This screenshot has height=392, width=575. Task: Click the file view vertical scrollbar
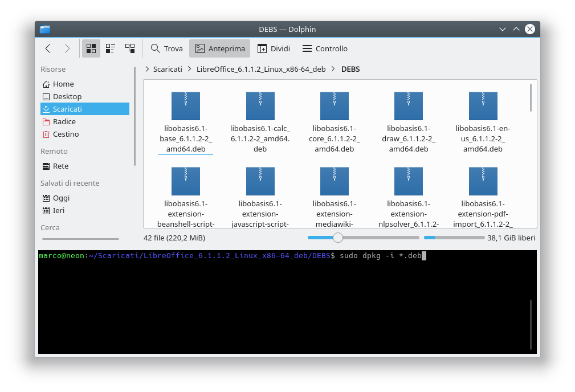(531, 97)
